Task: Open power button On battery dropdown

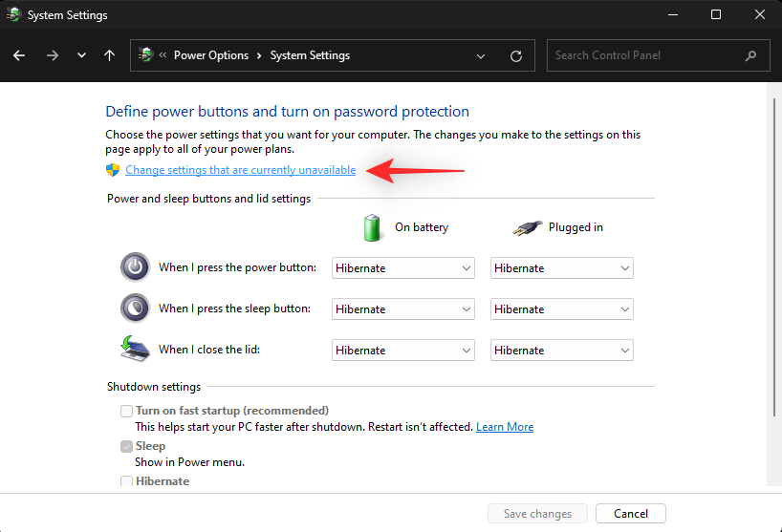Action: click(x=403, y=268)
